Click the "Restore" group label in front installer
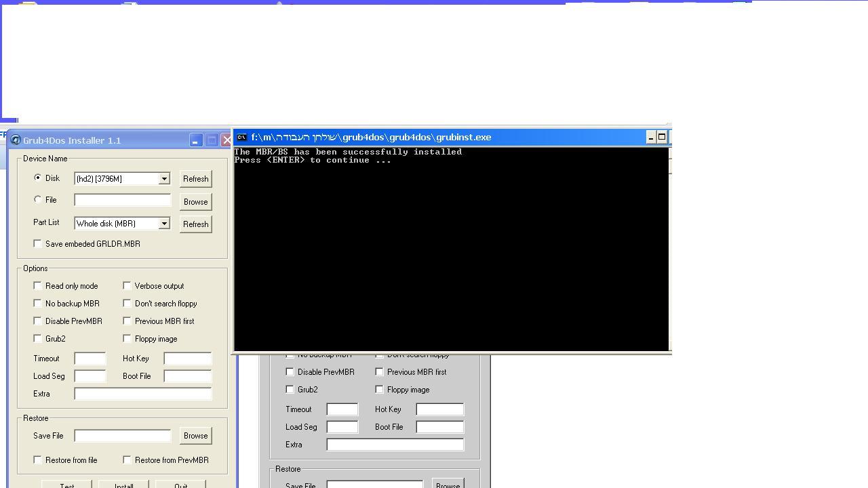This screenshot has width=868, height=488. click(x=36, y=418)
